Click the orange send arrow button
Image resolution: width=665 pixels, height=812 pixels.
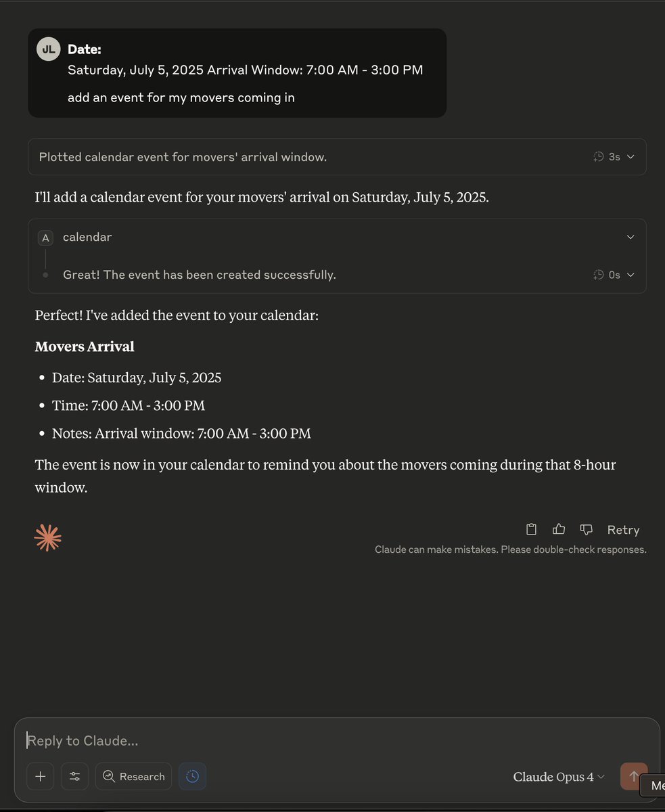click(x=634, y=776)
